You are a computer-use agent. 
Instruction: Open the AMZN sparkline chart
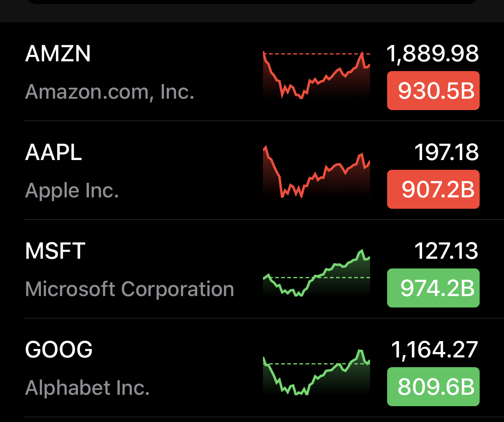coord(317,76)
